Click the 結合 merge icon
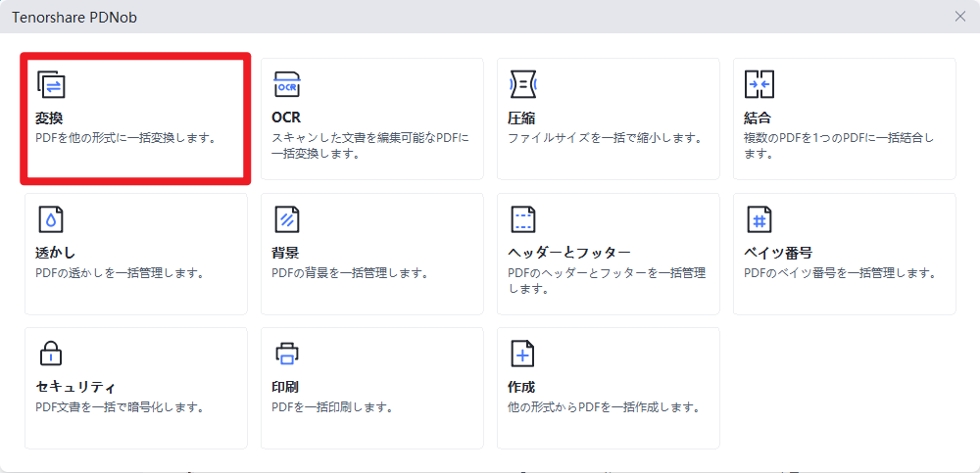This screenshot has width=980, height=473. pyautogui.click(x=759, y=84)
